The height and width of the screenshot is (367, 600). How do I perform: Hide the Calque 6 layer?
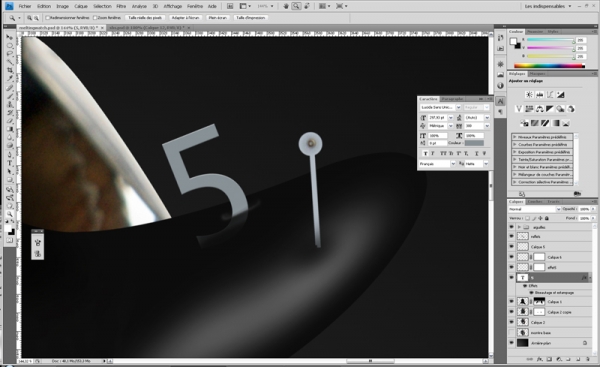click(x=512, y=257)
